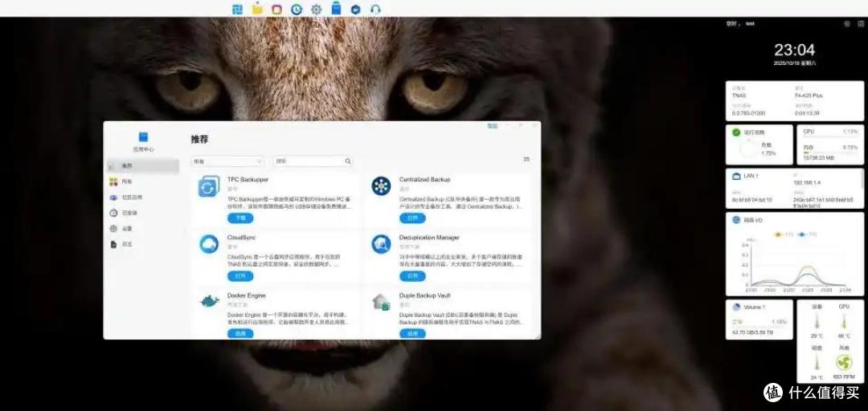
Task: Open the tiled desktop icon in top dock
Action: pos(237,9)
